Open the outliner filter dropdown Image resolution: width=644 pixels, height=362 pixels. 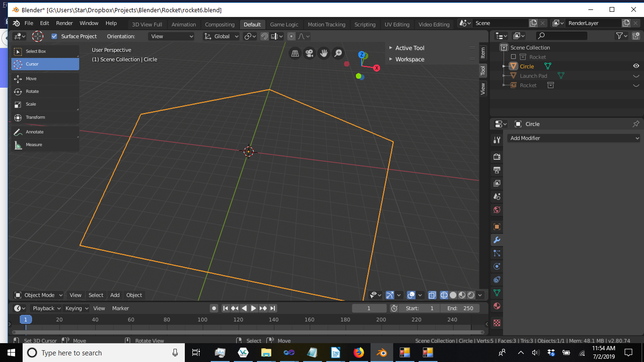(622, 36)
